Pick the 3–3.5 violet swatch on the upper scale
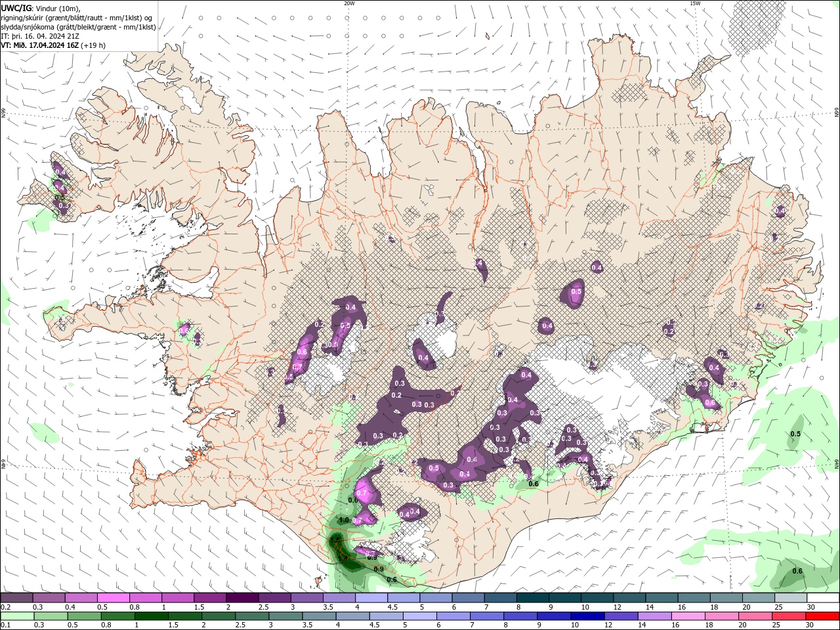Image resolution: width=840 pixels, height=630 pixels. point(306,598)
